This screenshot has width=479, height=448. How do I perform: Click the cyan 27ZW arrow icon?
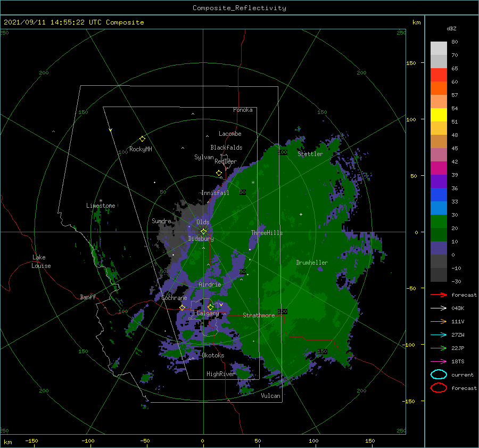[x=439, y=335]
